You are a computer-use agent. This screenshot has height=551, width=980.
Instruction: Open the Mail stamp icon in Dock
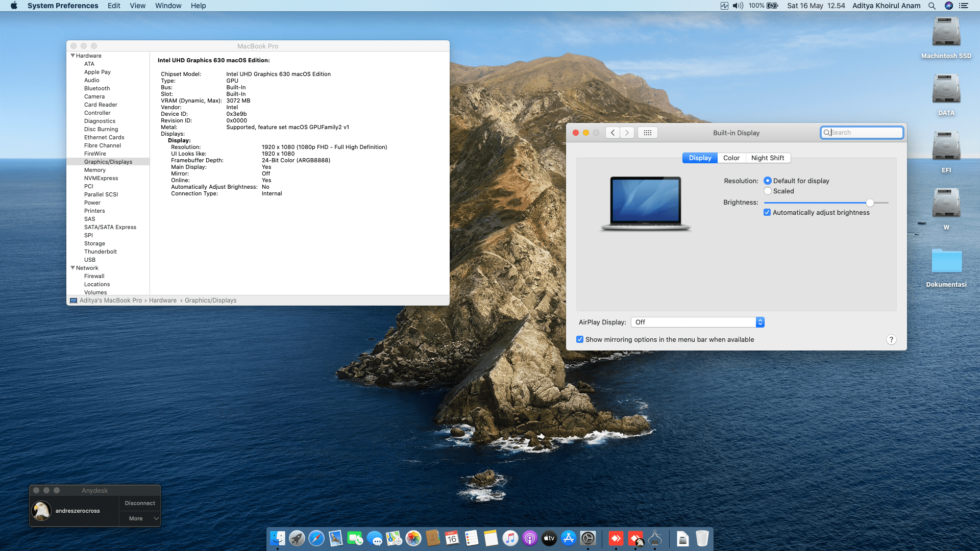pyautogui.click(x=336, y=538)
